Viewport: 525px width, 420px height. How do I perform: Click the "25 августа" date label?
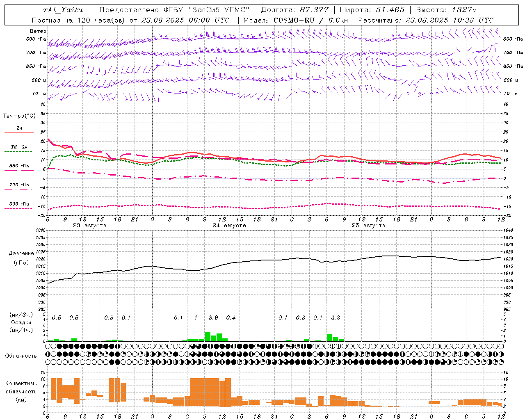369,226
